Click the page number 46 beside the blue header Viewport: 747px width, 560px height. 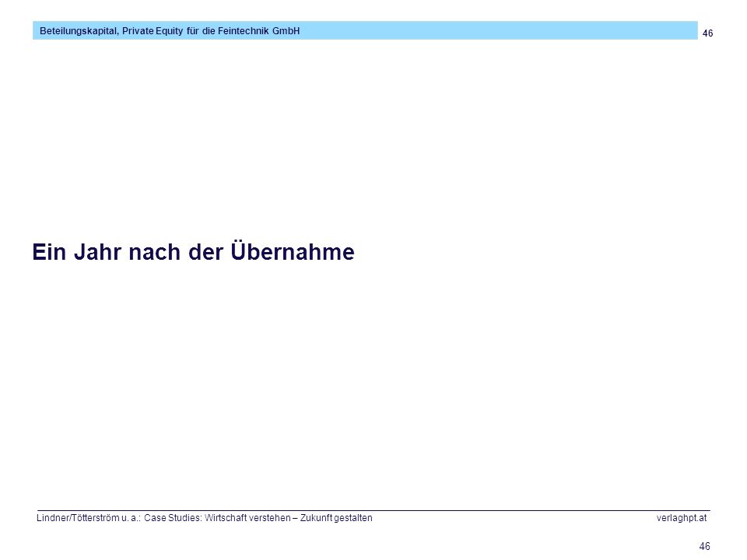point(707,33)
